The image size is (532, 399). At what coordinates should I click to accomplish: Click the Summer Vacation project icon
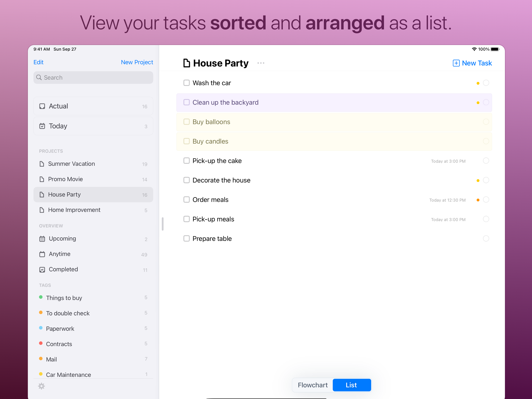point(42,164)
